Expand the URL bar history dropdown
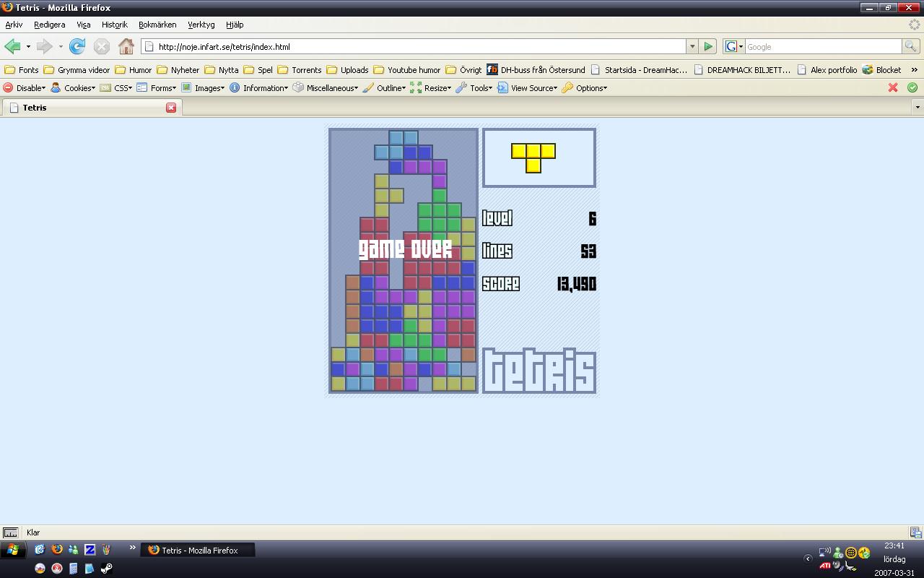The width and height of the screenshot is (924, 578). pyautogui.click(x=692, y=46)
